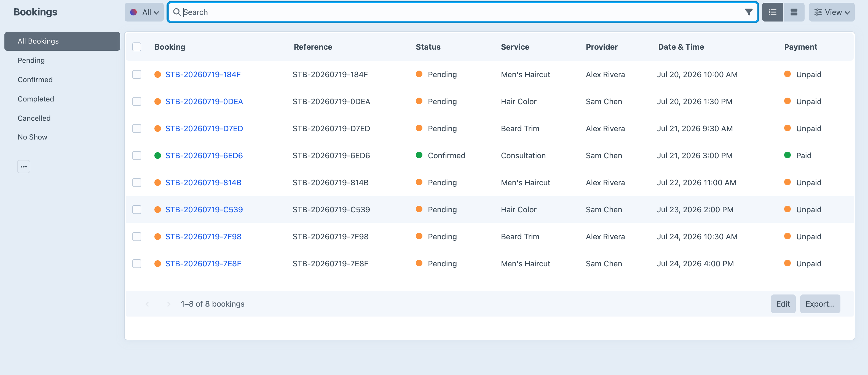The width and height of the screenshot is (868, 375).
Task: Switch to list view icon
Action: (x=772, y=12)
